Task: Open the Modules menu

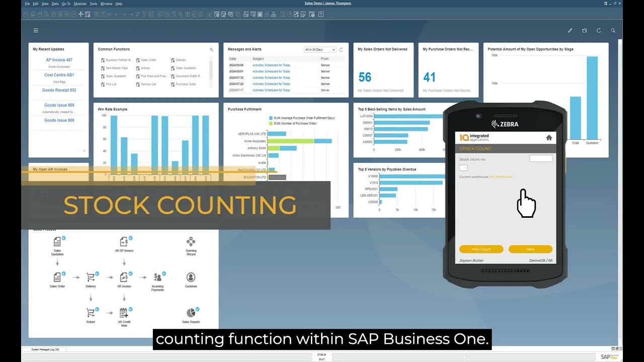Action: (x=80, y=4)
